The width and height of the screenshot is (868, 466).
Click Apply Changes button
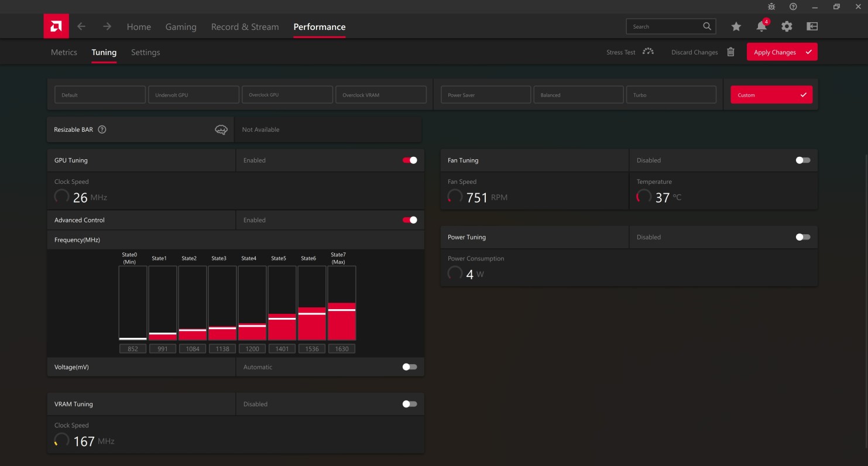[x=781, y=52]
